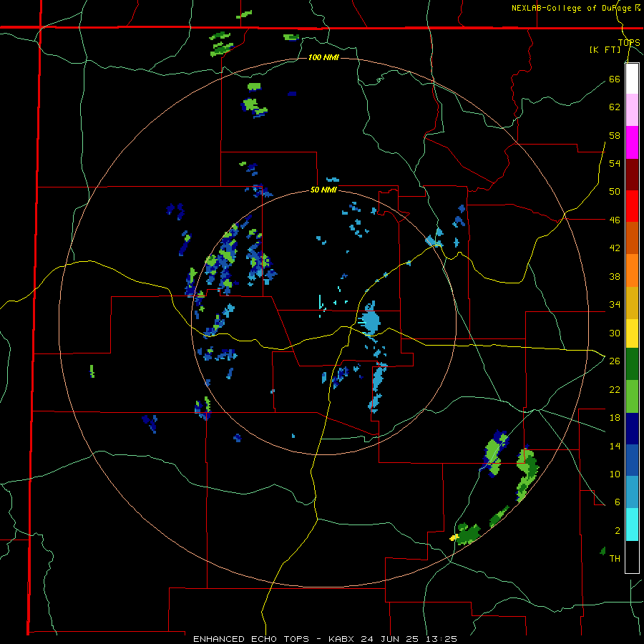The width and height of the screenshot is (644, 644).
Task: Click the navy 14-18 legend swatch
Action: 632,429
